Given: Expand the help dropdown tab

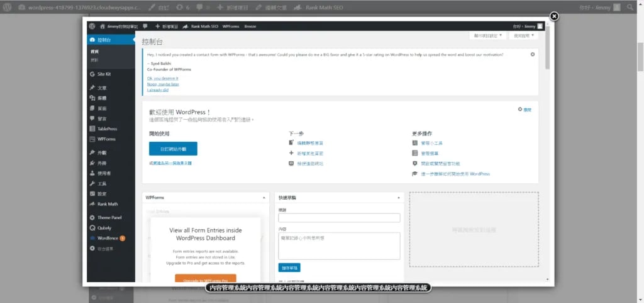Looking at the screenshot, I should [x=523, y=36].
